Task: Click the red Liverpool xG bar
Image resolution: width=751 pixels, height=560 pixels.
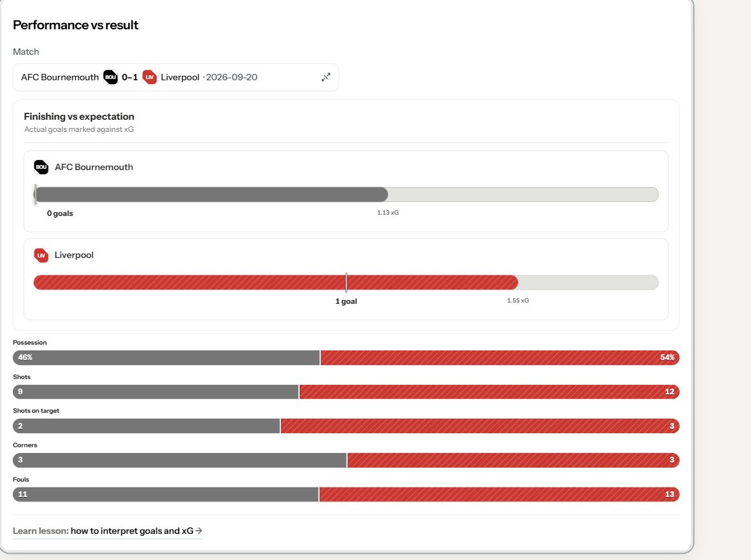Action: (x=275, y=282)
